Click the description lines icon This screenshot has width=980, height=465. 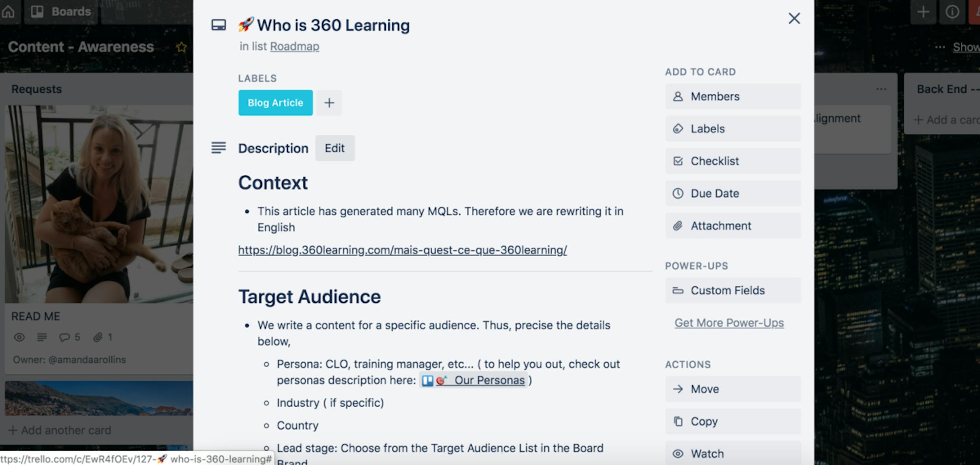[x=218, y=148]
